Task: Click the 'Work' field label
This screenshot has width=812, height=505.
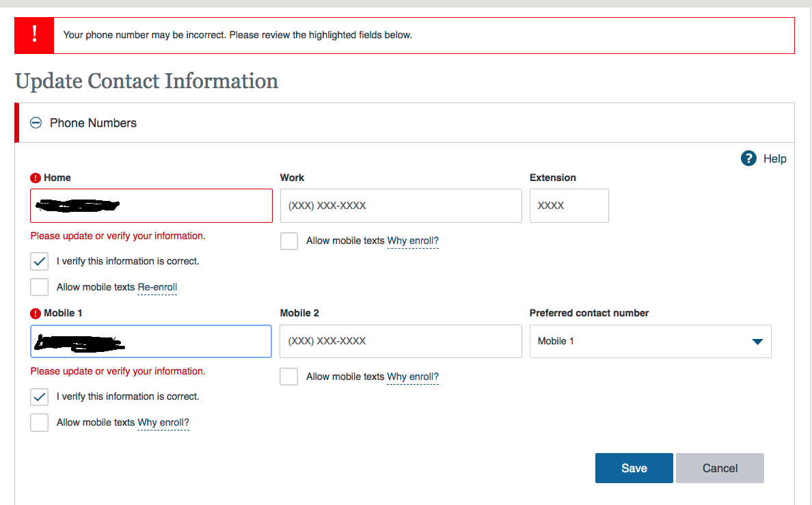Action: 292,178
